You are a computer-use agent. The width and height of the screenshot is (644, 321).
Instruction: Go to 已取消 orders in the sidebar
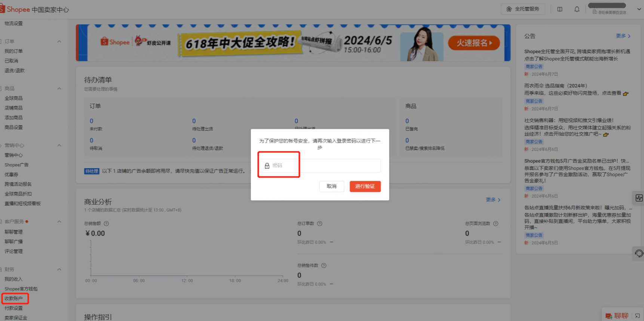(x=11, y=61)
